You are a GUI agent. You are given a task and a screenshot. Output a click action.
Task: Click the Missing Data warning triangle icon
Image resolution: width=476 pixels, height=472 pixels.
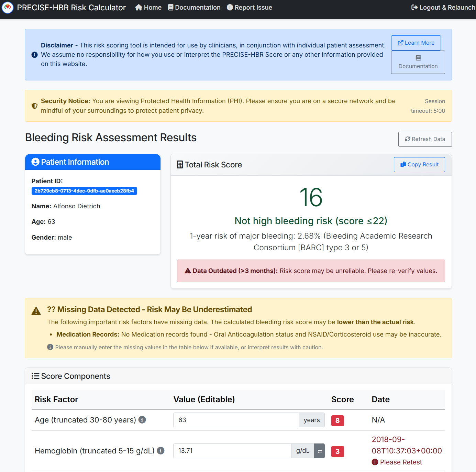(x=36, y=311)
